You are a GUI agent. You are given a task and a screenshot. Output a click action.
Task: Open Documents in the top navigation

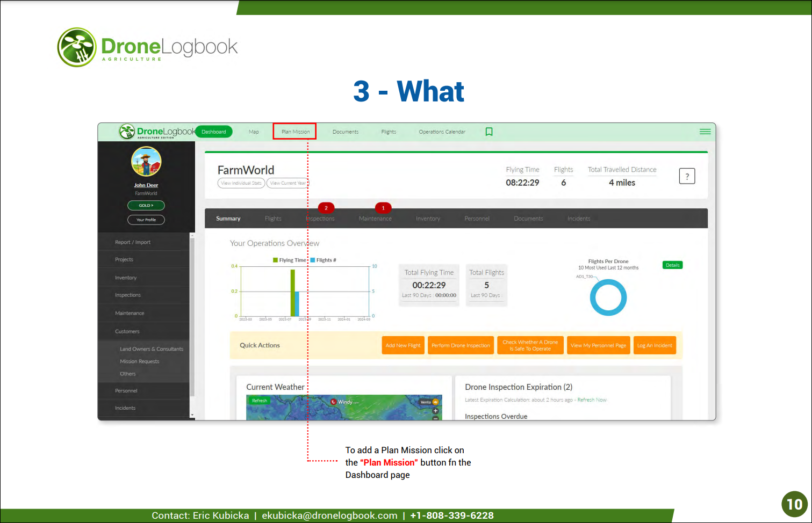pyautogui.click(x=346, y=132)
